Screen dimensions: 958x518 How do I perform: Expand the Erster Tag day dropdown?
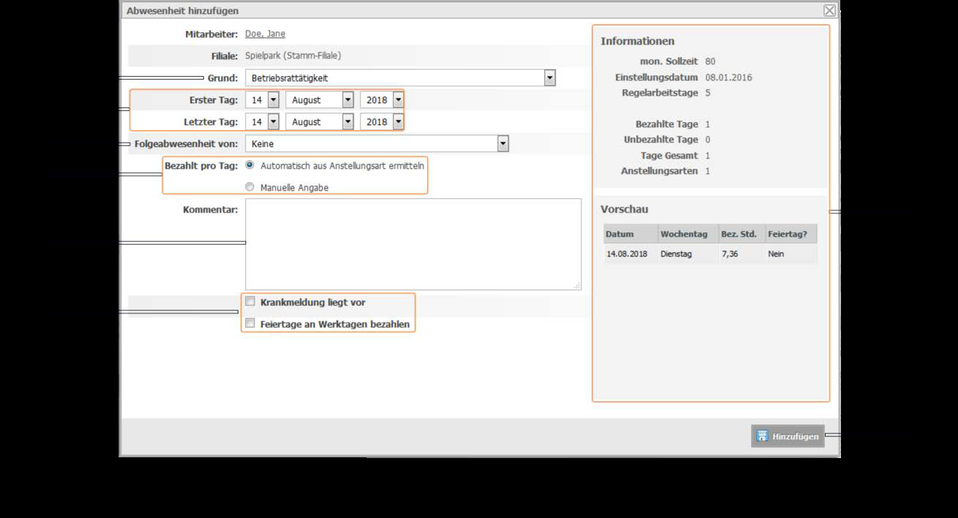pyautogui.click(x=273, y=100)
